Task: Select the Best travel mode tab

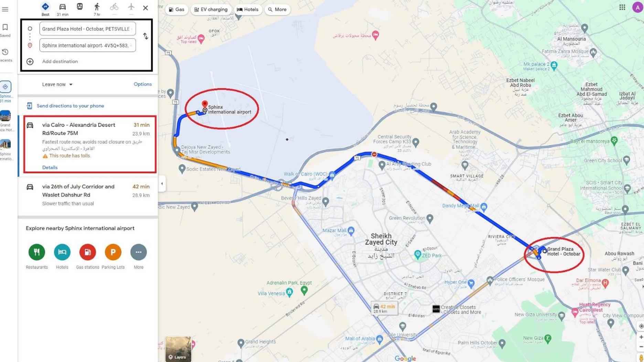Action: [45, 9]
